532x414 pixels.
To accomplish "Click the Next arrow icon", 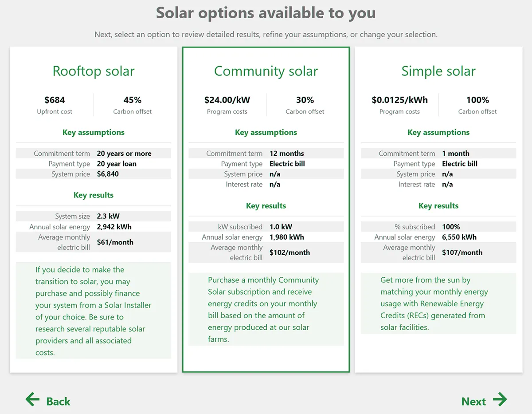I will tap(500, 400).
